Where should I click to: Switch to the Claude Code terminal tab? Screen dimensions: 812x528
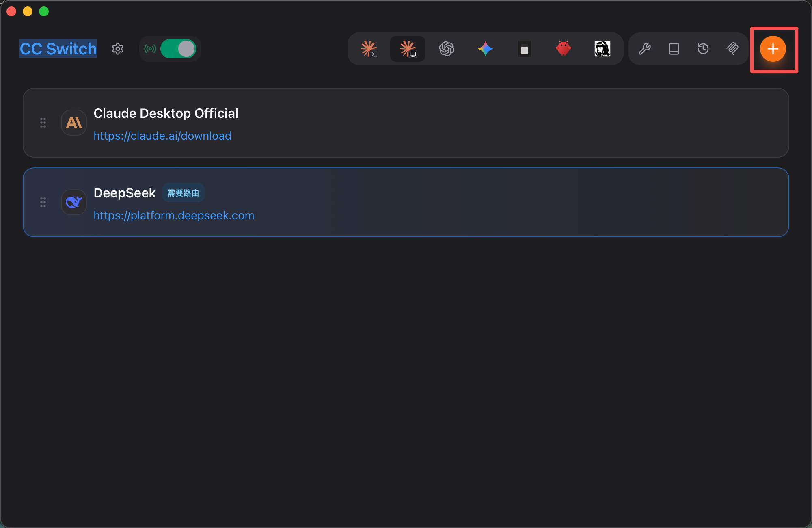[369, 49]
